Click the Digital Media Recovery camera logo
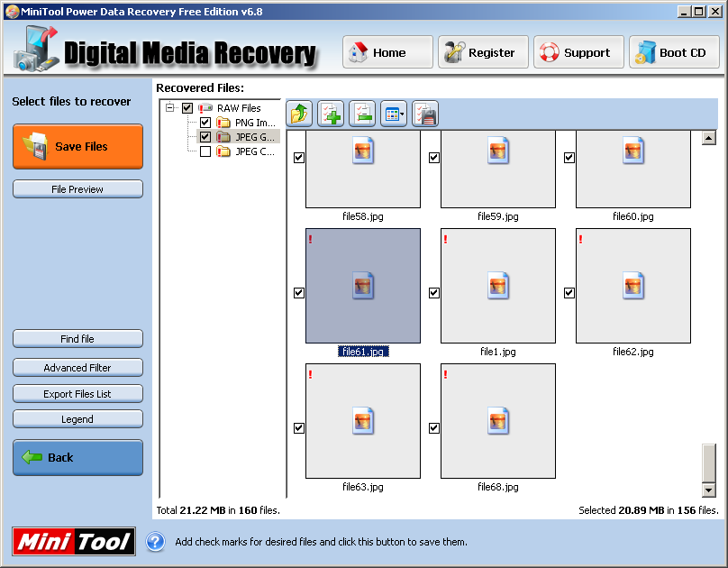728x568 pixels. pyautogui.click(x=36, y=49)
